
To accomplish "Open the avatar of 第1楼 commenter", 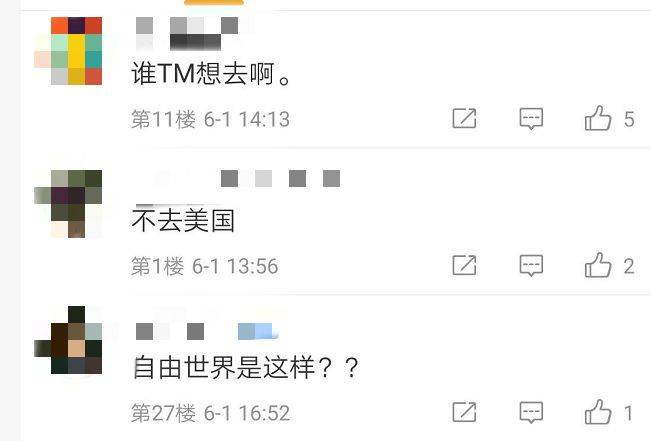I will pos(68,203).
